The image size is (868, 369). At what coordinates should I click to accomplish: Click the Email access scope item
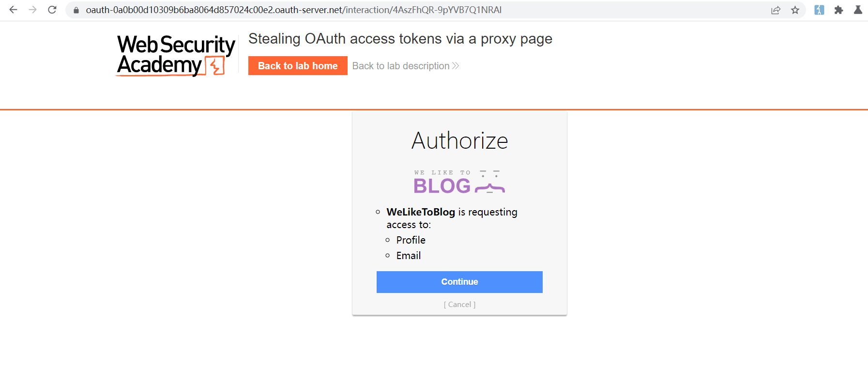coord(408,256)
